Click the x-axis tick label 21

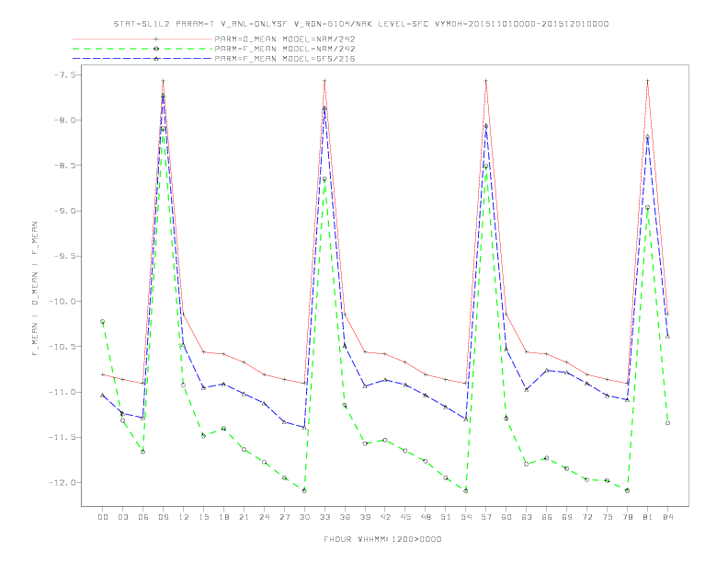(x=244, y=517)
